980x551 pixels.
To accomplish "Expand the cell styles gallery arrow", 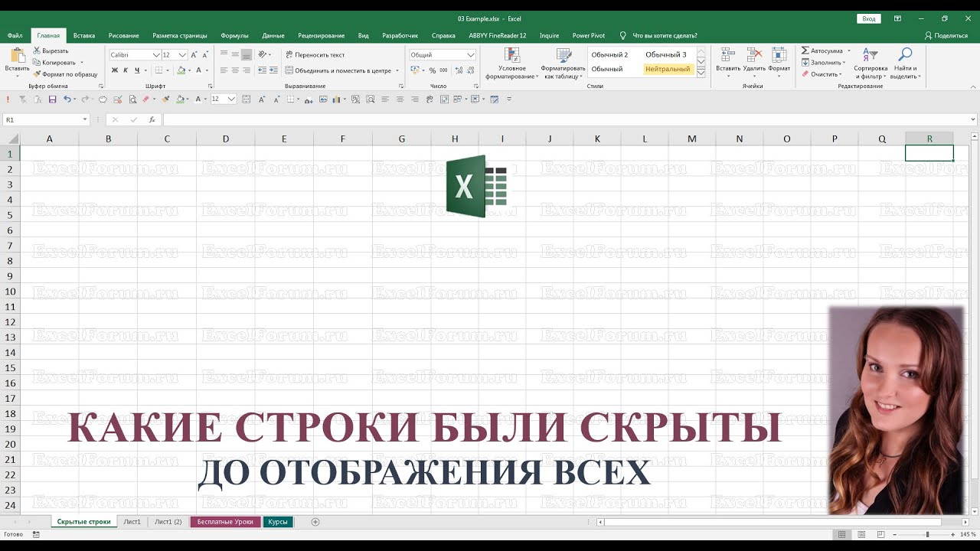I will pyautogui.click(x=702, y=71).
